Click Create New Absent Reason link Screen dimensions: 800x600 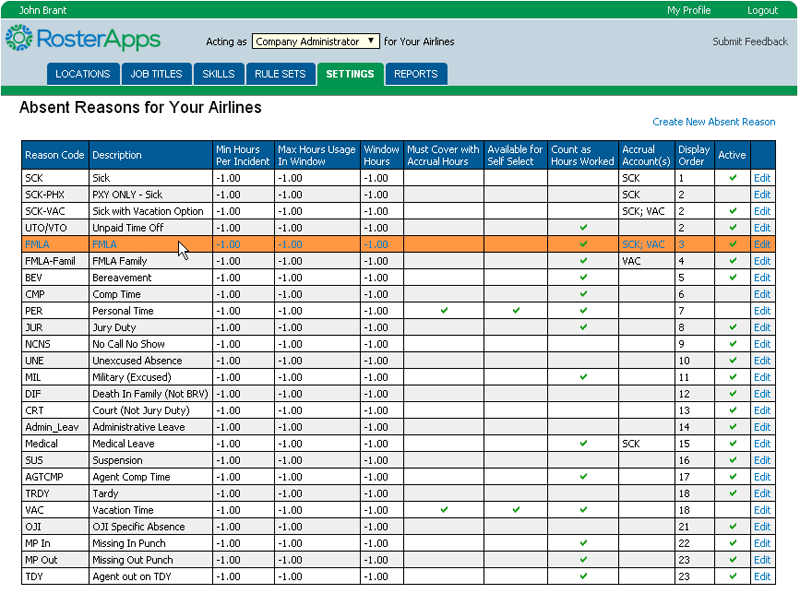point(713,122)
